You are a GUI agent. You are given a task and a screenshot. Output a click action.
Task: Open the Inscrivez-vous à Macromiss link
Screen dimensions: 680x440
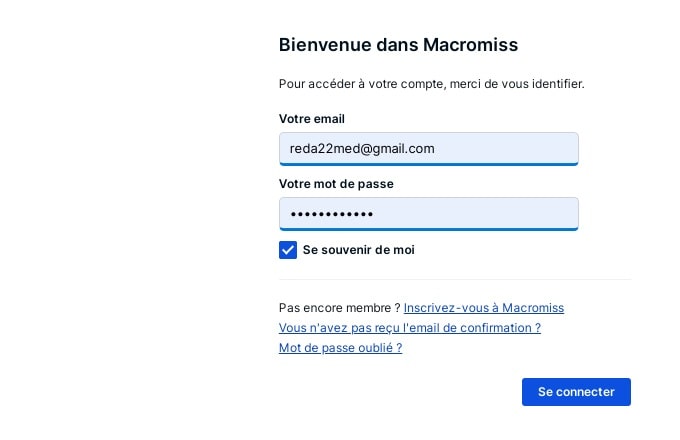click(x=483, y=308)
